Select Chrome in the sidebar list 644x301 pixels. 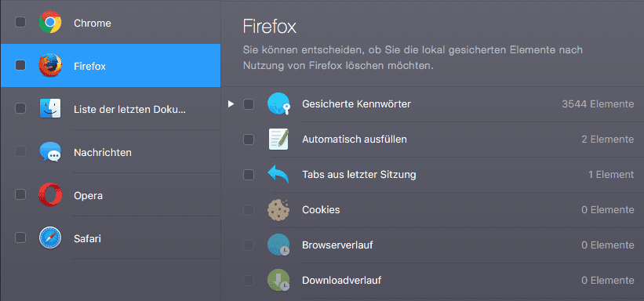(111, 22)
